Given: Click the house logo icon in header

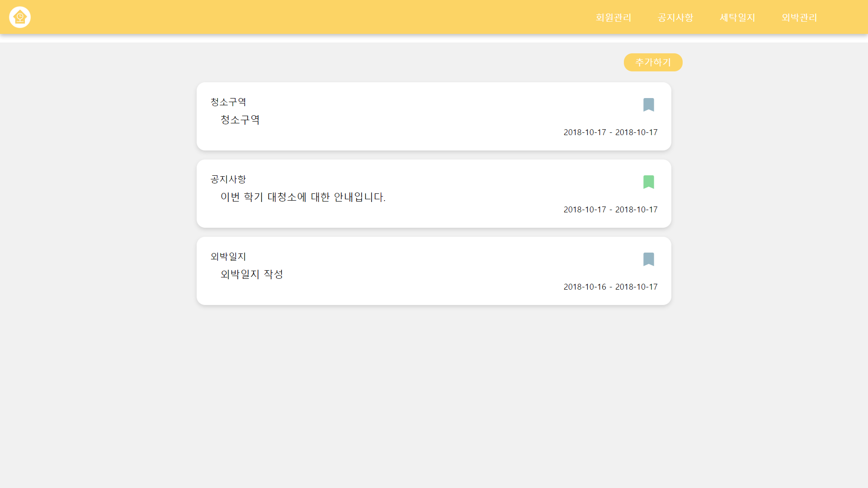Looking at the screenshot, I should [20, 17].
